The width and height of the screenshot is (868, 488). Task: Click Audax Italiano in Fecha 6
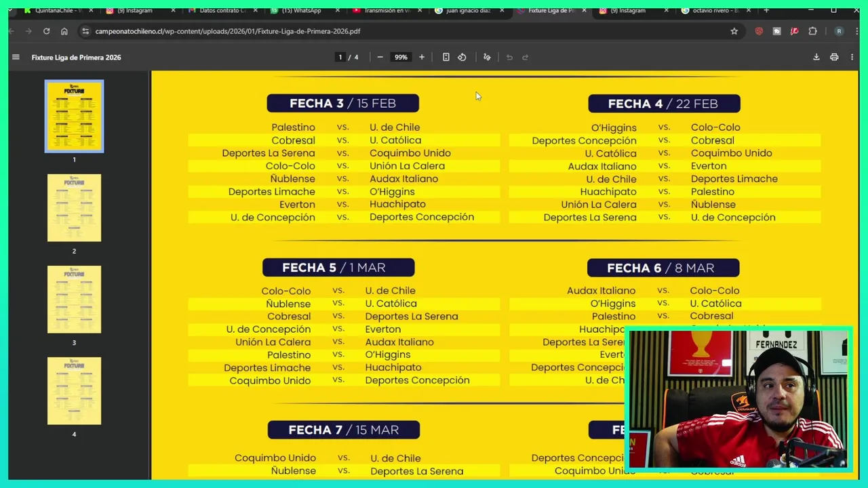601,291
